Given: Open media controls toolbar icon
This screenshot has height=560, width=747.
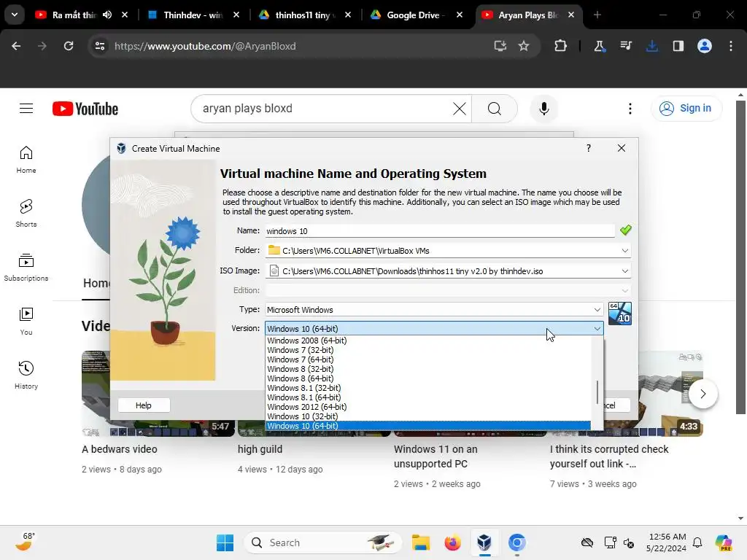Looking at the screenshot, I should click(625, 46).
